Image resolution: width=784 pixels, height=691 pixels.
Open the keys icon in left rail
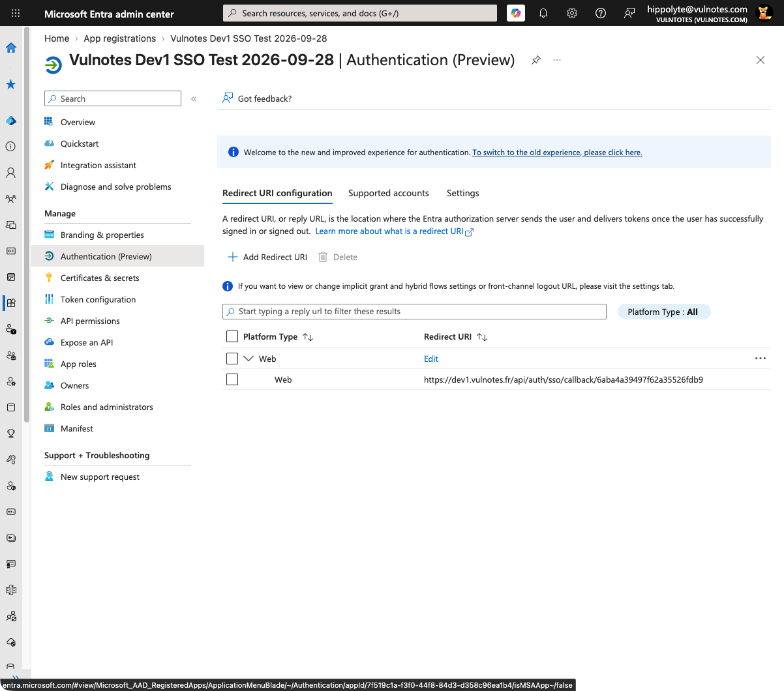tap(11, 460)
